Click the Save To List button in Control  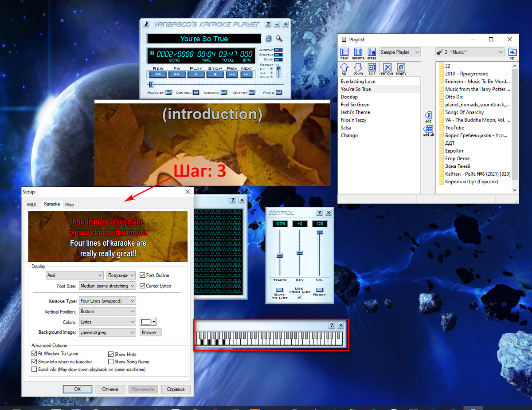280,290
